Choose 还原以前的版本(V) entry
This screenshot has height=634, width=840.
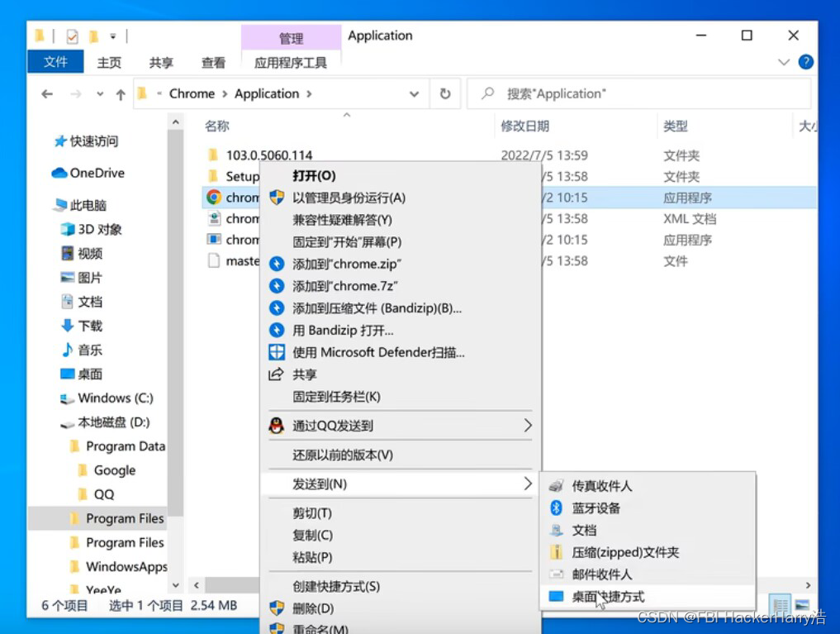pyautogui.click(x=343, y=455)
